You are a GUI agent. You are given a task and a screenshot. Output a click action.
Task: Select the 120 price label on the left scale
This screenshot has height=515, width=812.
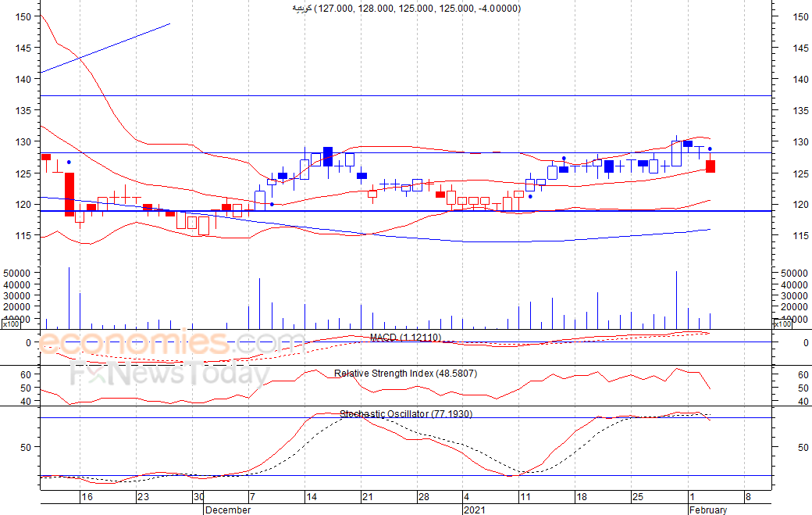(23, 205)
